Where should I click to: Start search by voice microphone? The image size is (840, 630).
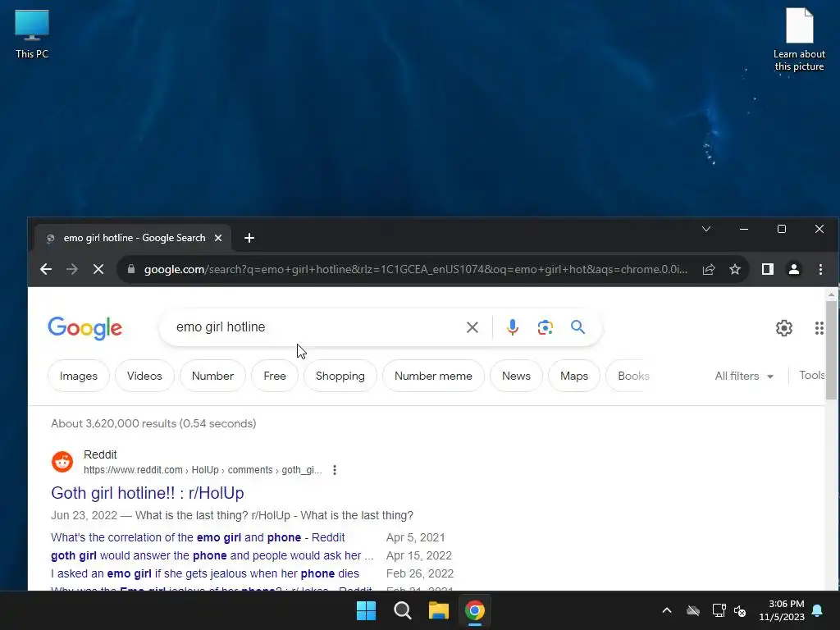(512, 326)
